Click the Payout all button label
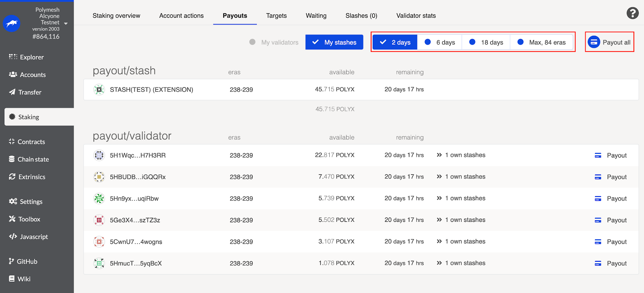The image size is (644, 293). click(x=617, y=42)
